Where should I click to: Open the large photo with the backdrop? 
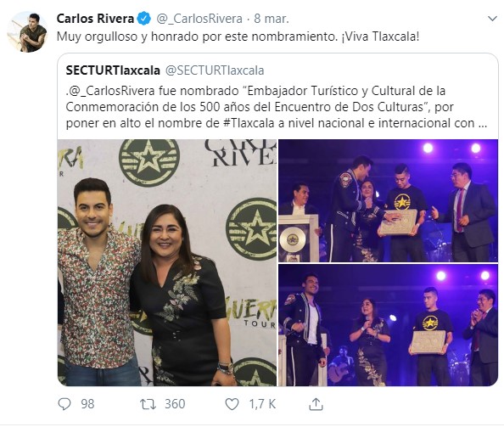tap(167, 262)
